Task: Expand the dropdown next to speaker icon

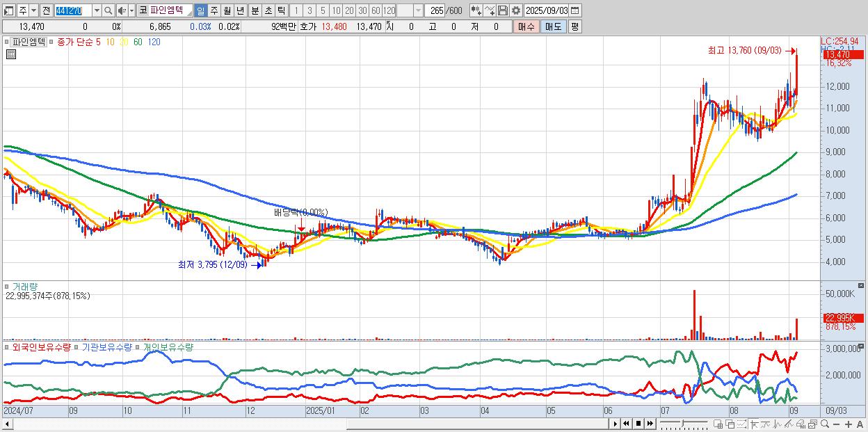Action: (131, 11)
